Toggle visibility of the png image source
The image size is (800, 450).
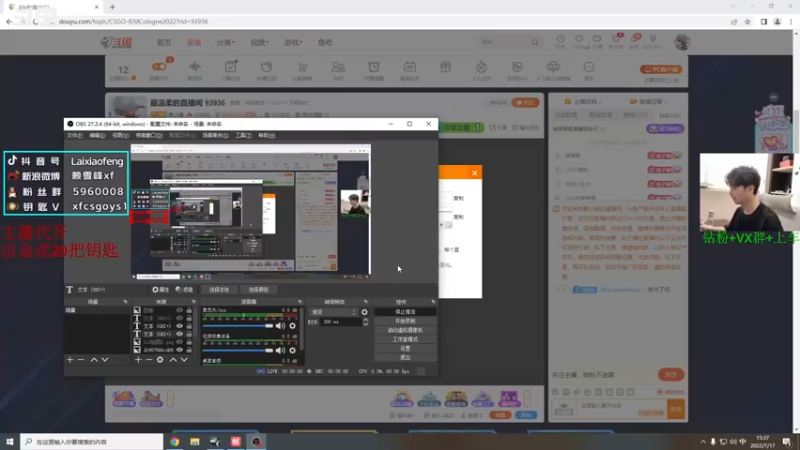pos(179,342)
